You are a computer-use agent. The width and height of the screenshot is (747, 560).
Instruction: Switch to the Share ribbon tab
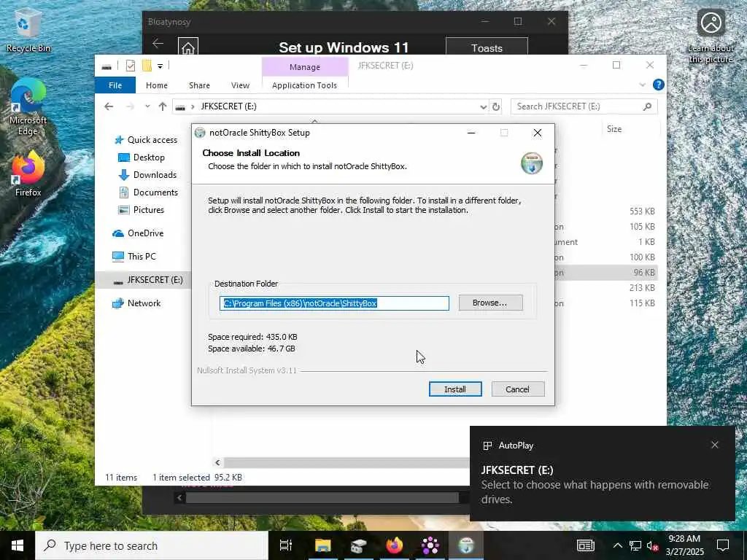(199, 85)
